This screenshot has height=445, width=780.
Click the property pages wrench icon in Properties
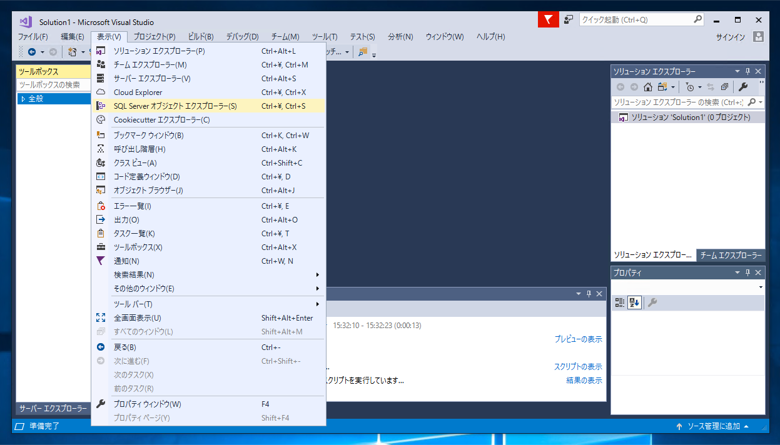pyautogui.click(x=652, y=302)
